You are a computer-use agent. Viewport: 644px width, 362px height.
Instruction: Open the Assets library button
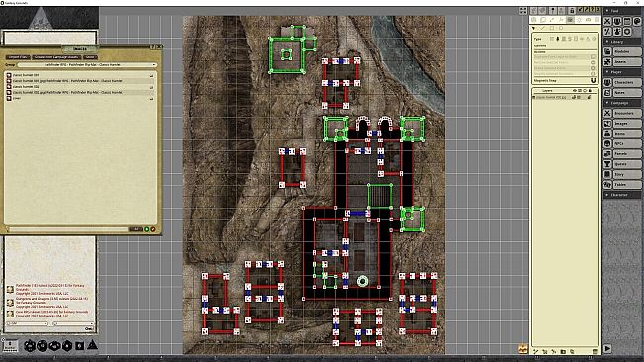(627, 62)
